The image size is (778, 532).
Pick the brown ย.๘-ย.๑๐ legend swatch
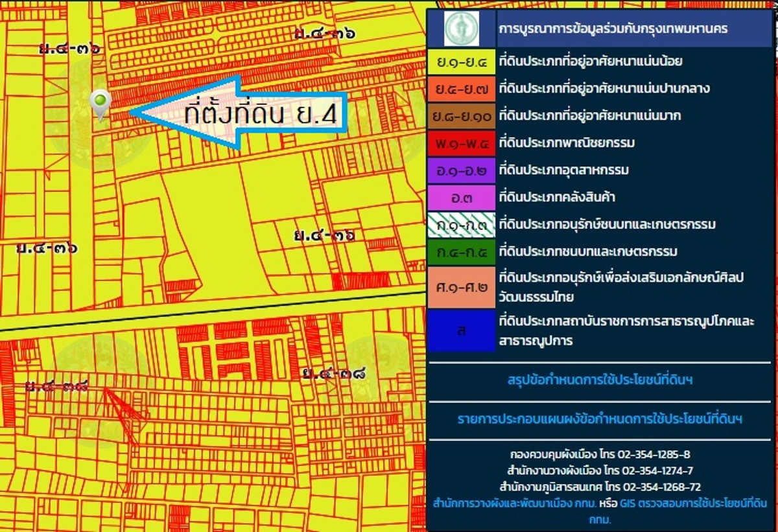[462, 116]
